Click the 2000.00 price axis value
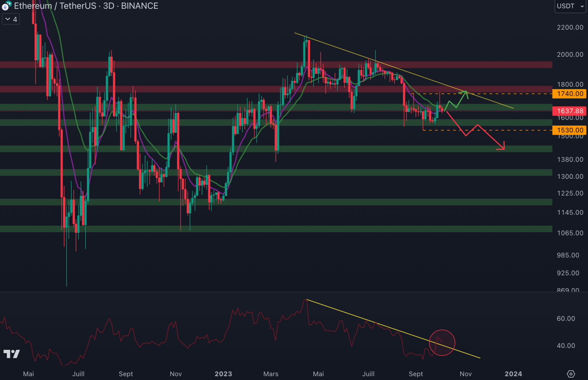The height and width of the screenshot is (380, 588). (x=570, y=55)
